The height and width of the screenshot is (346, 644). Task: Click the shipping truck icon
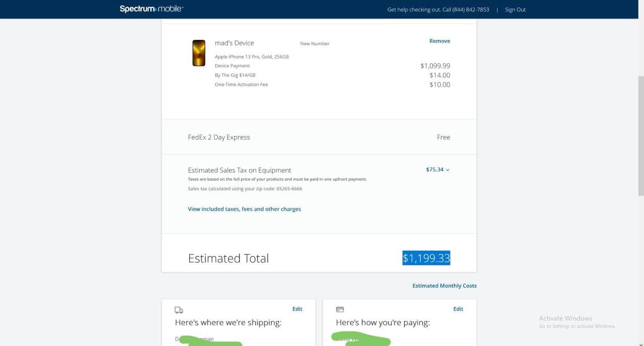[179, 310]
